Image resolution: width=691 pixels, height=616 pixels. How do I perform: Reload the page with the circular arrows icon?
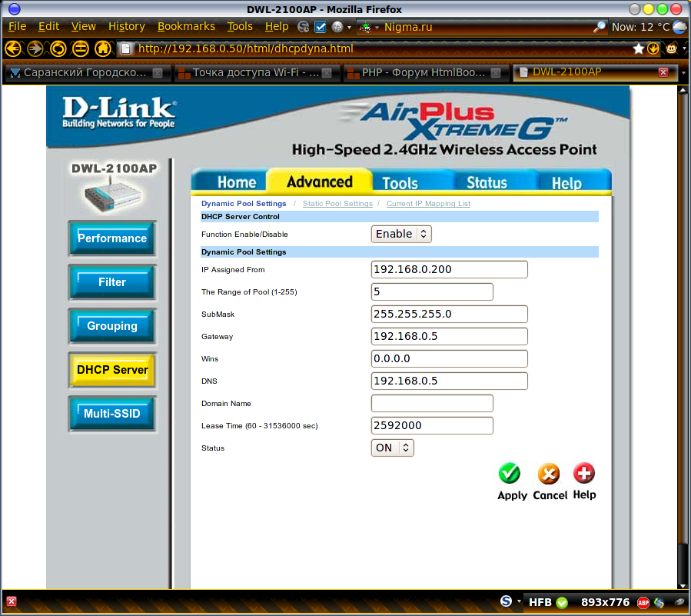coord(58,48)
